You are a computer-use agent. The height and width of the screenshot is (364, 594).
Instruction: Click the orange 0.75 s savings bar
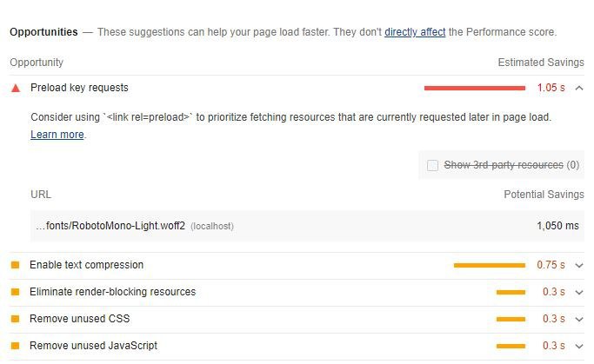click(x=490, y=265)
